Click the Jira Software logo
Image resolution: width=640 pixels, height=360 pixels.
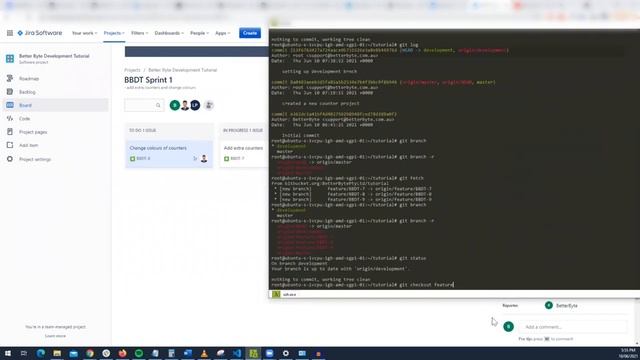point(40,33)
